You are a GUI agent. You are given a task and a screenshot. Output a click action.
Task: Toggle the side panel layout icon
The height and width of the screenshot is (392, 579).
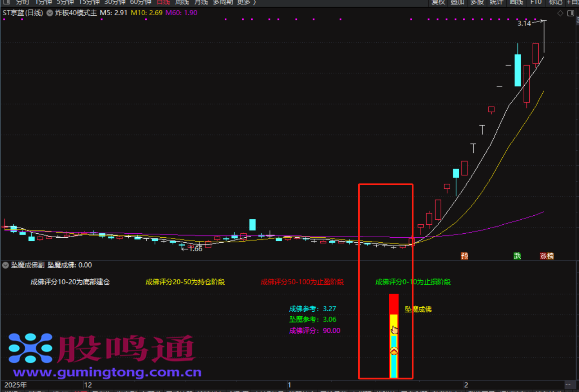pyautogui.click(x=570, y=13)
